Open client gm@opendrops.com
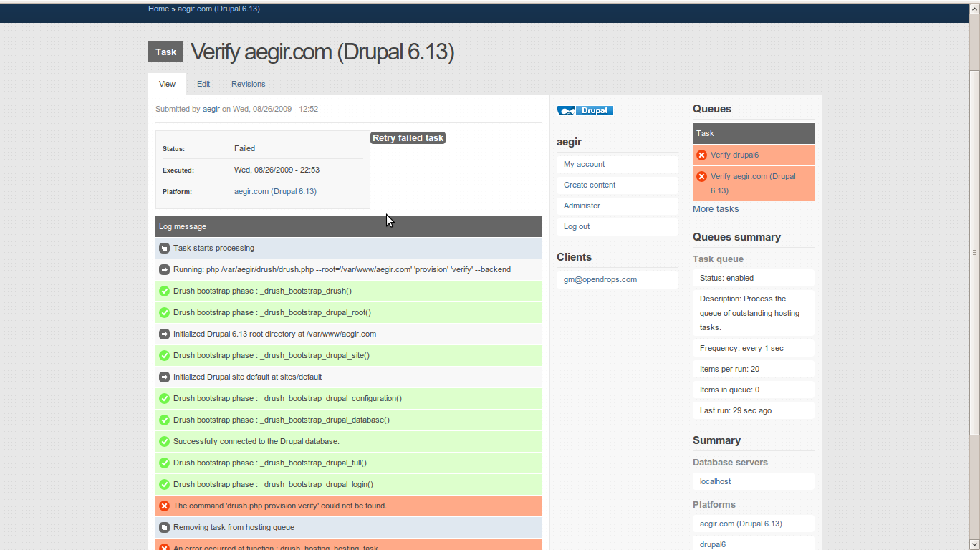This screenshot has width=980, height=550. point(600,279)
